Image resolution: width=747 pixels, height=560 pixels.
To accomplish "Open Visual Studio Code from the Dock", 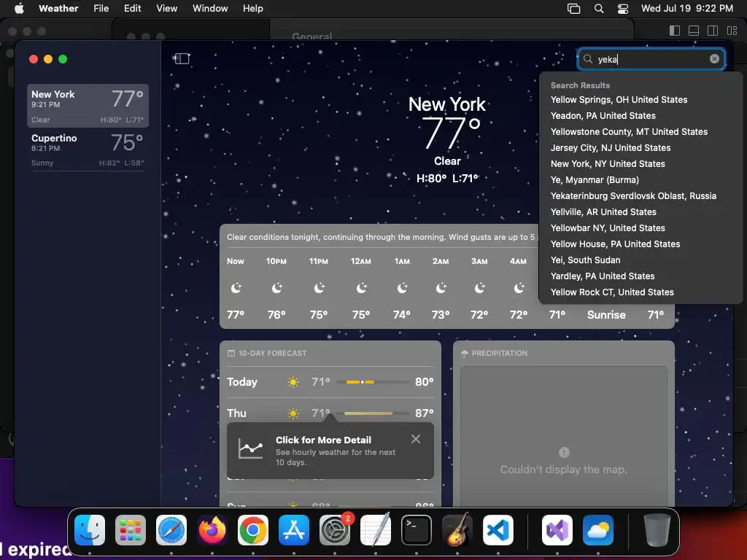I will [x=498, y=530].
